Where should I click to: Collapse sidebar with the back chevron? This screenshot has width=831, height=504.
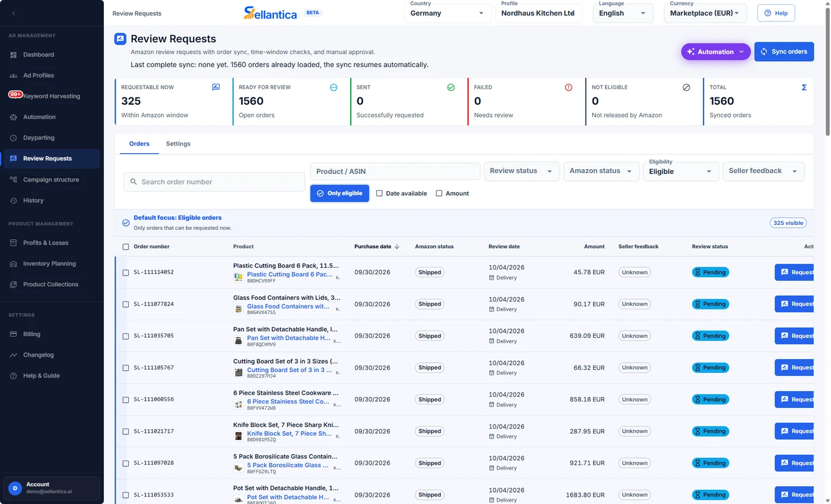coord(14,13)
